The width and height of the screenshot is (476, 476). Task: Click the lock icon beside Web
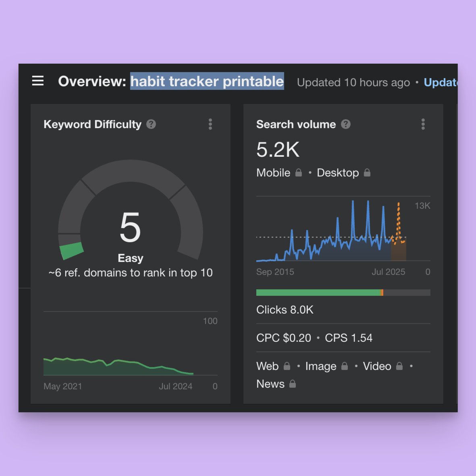tap(287, 366)
